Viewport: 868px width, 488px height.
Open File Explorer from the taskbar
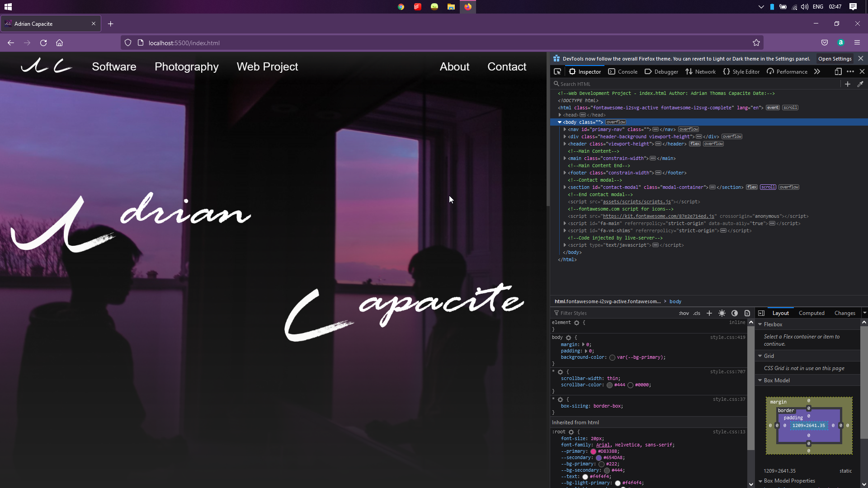(x=451, y=7)
